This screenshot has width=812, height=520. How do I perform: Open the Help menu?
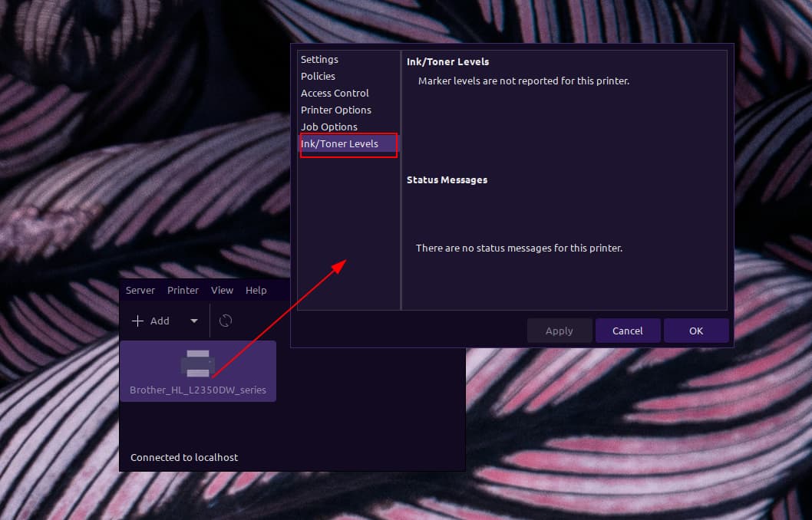[x=256, y=290]
